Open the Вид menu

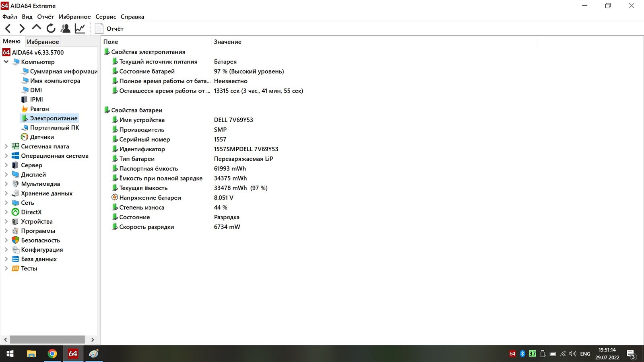coord(27,17)
